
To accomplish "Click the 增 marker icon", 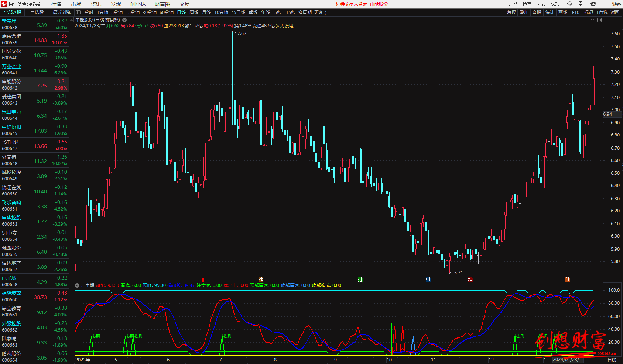I will (470, 280).
